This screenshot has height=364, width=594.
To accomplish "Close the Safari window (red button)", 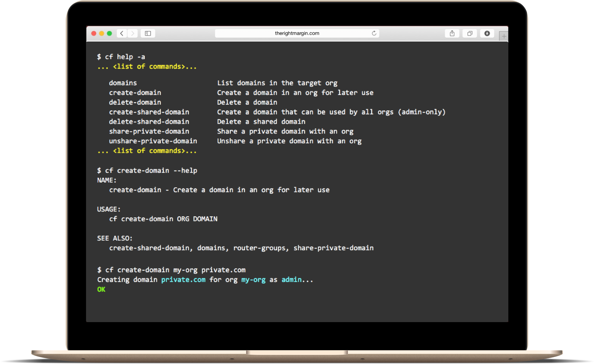I will 94,33.
